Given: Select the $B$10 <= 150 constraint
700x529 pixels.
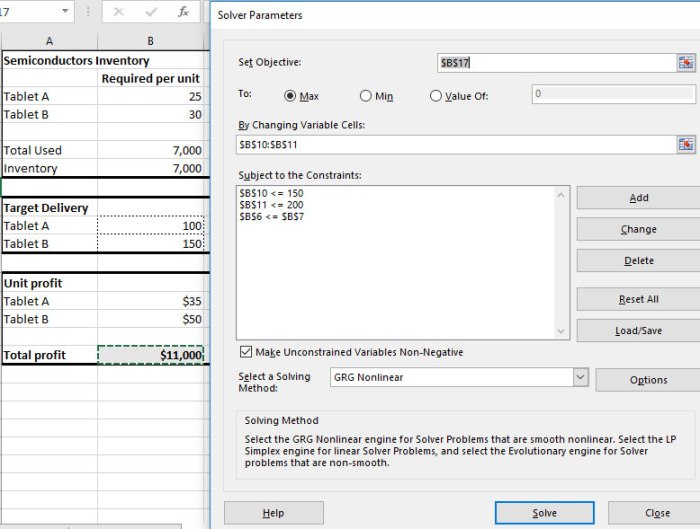Looking at the screenshot, I should pyautogui.click(x=271, y=191).
